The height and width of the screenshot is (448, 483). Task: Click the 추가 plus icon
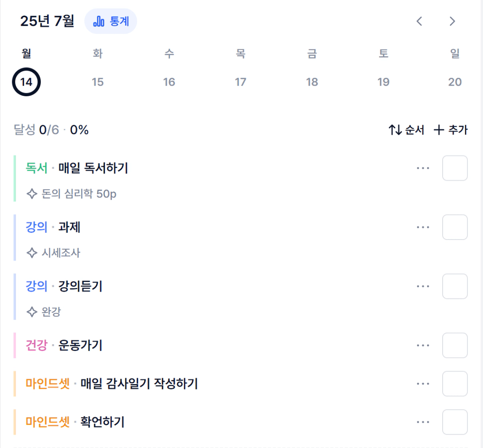tap(439, 130)
